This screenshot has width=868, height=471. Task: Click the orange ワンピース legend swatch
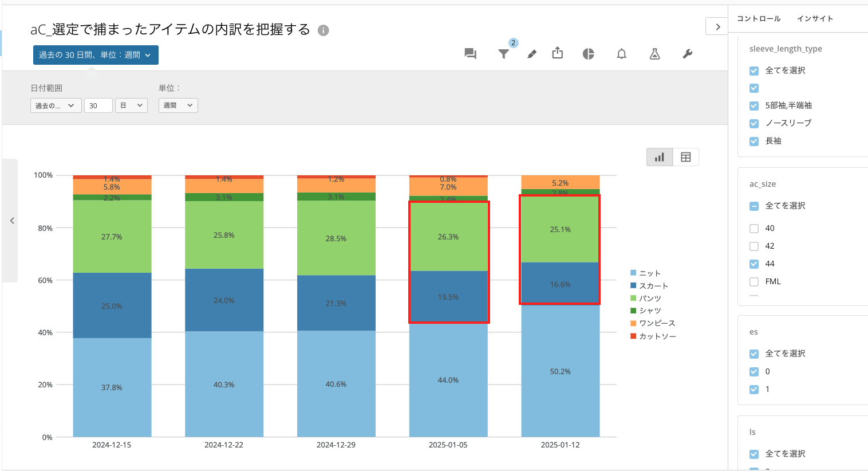tap(633, 323)
